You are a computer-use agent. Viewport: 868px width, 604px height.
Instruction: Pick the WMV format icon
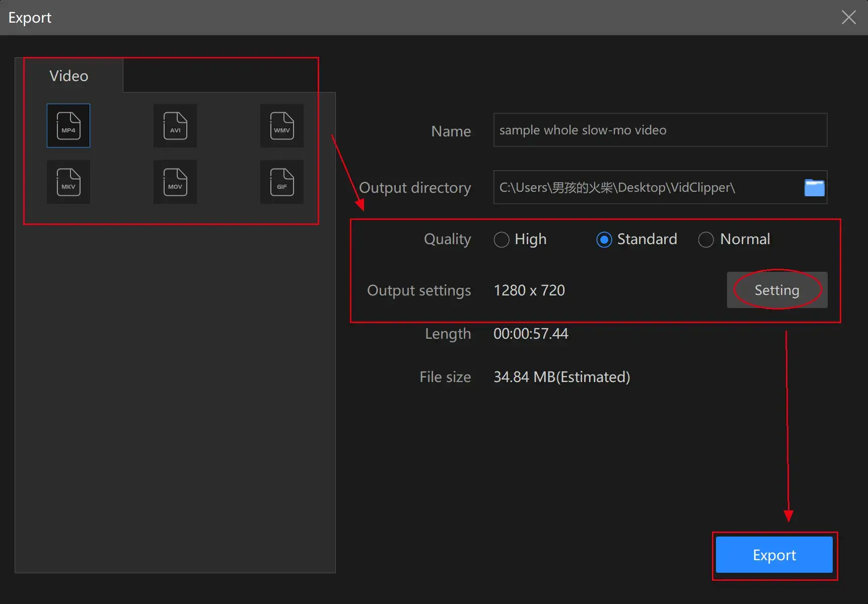[282, 126]
